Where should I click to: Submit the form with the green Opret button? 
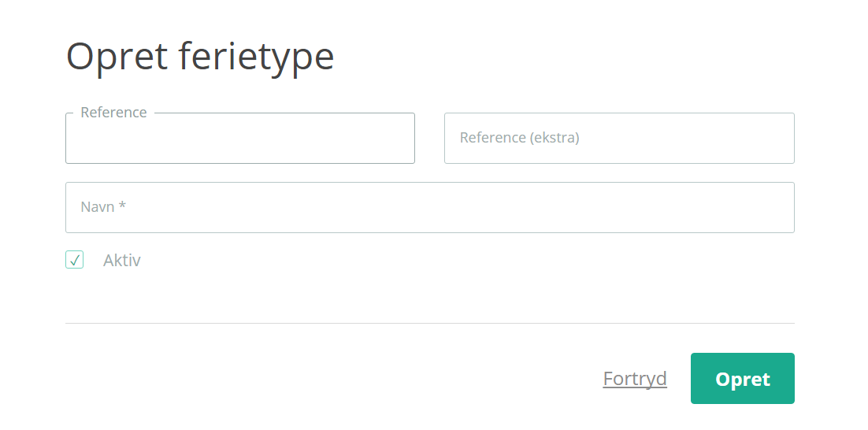pyautogui.click(x=742, y=379)
